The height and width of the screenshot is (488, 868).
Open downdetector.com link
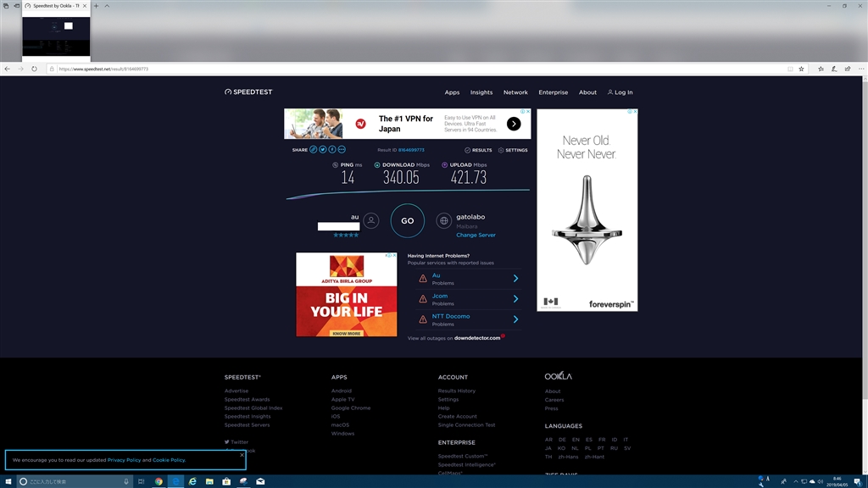coord(477,338)
